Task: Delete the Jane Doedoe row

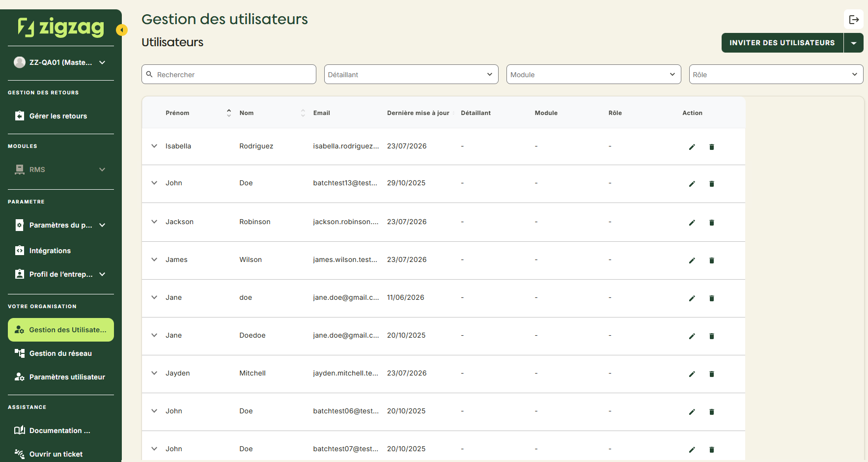Action: point(711,336)
